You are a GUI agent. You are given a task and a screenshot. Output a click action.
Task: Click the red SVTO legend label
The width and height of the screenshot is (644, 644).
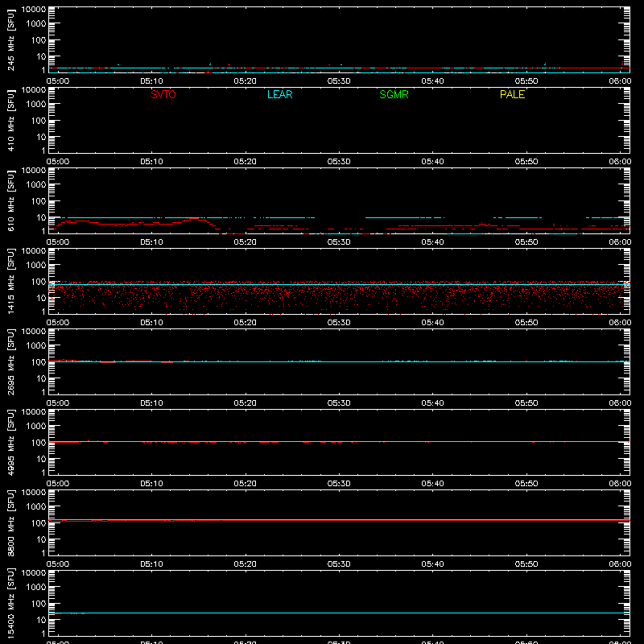tap(163, 94)
